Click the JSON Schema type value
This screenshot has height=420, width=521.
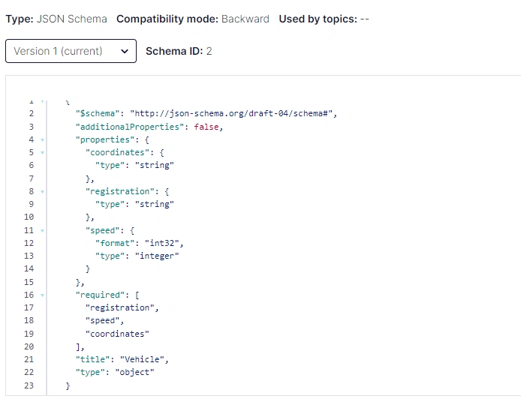(71, 19)
